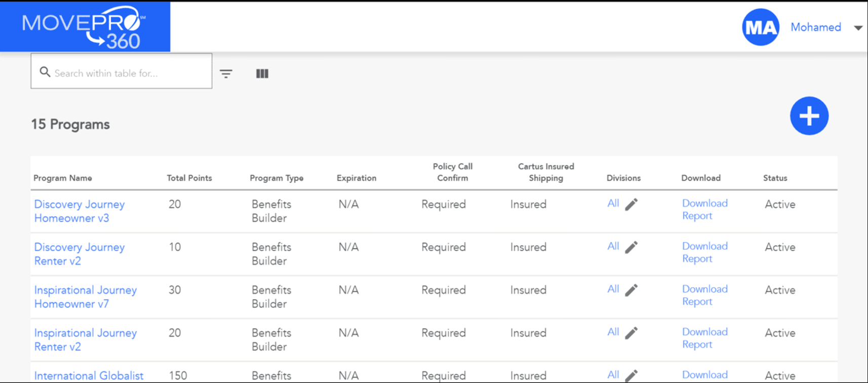The width and height of the screenshot is (868, 383).
Task: Open the column chooser icon
Action: click(x=262, y=74)
